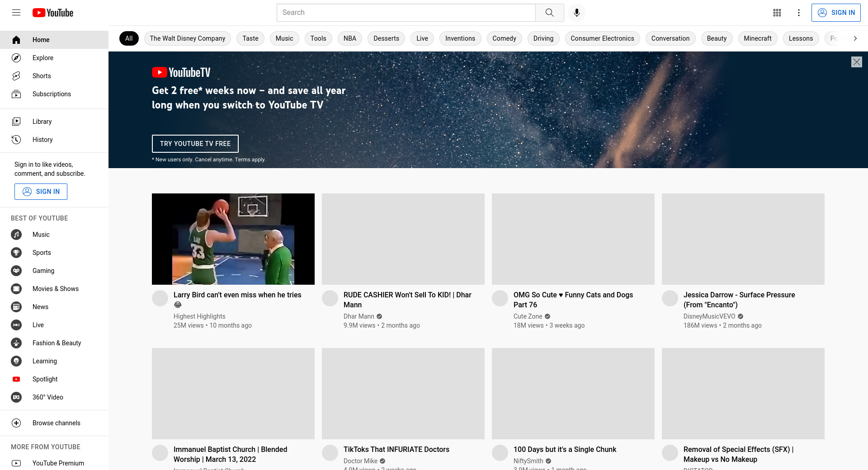Select the Tools filter chip
868x470 pixels.
tap(318, 38)
